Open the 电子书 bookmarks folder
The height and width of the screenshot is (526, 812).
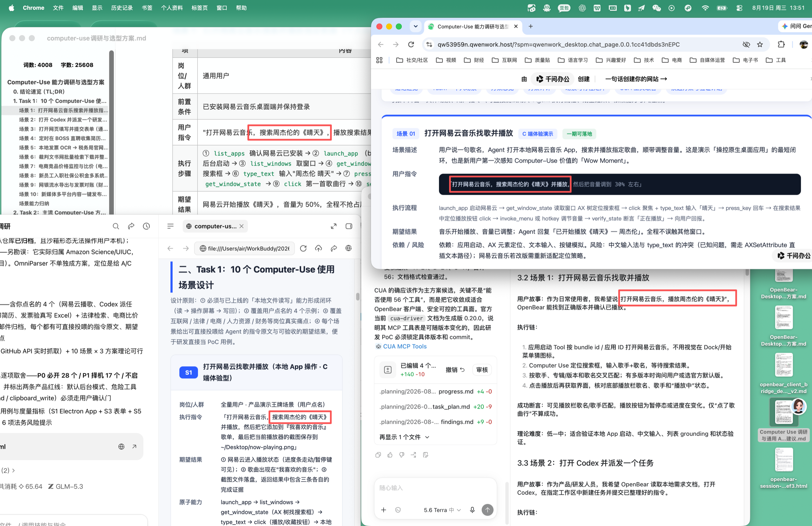pyautogui.click(x=745, y=60)
